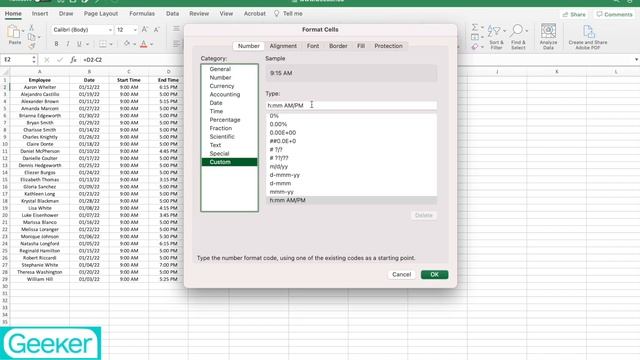This screenshot has width=640, height=360.
Task: Click the Cut scissors icon
Action: pos(31,28)
